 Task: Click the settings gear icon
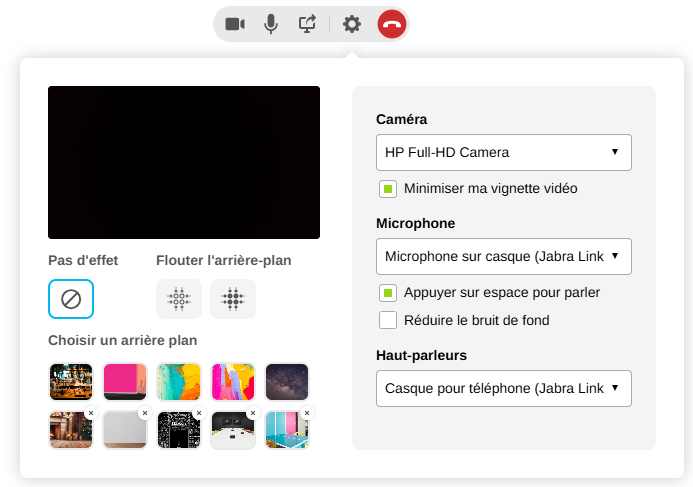[x=351, y=24]
